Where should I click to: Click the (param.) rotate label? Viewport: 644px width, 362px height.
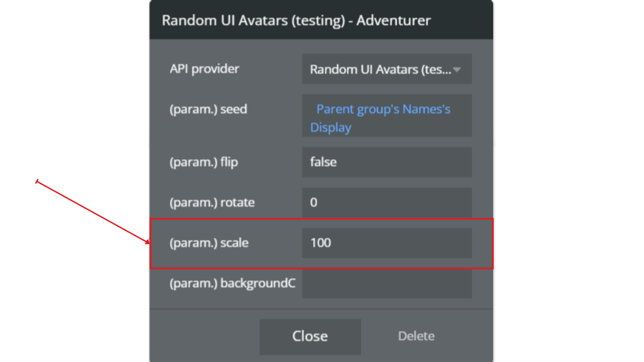coord(212,202)
